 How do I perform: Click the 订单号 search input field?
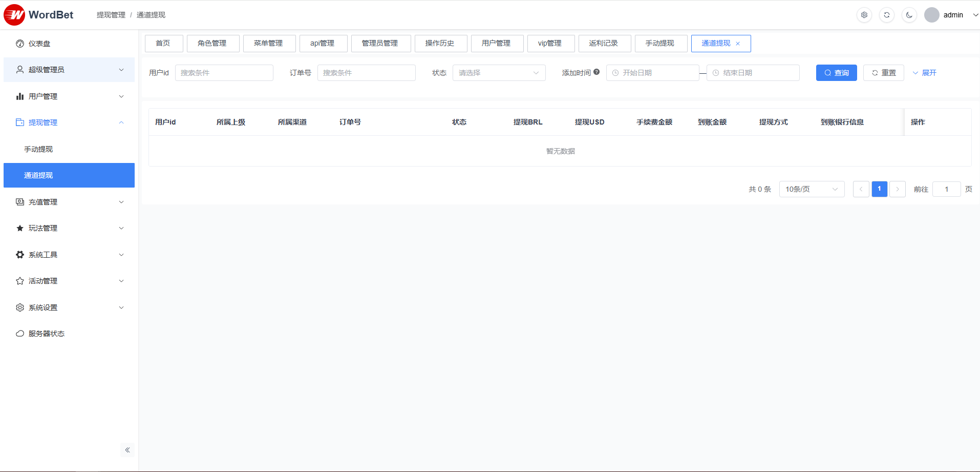366,73
